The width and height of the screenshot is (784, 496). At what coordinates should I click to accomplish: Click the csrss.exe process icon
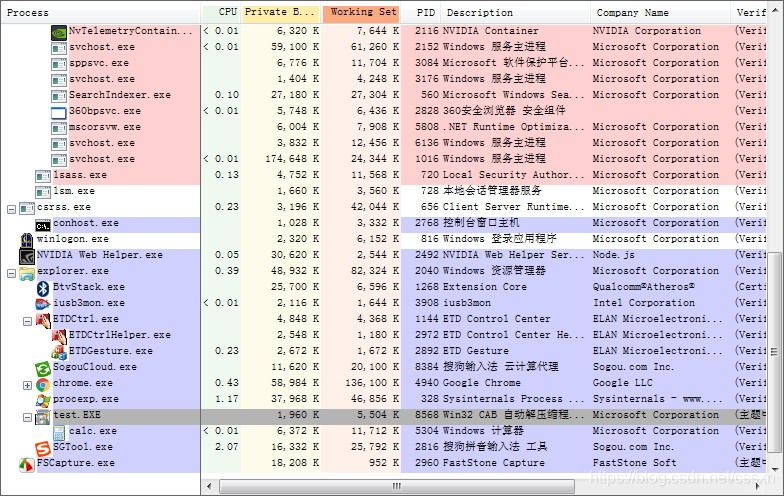27,208
